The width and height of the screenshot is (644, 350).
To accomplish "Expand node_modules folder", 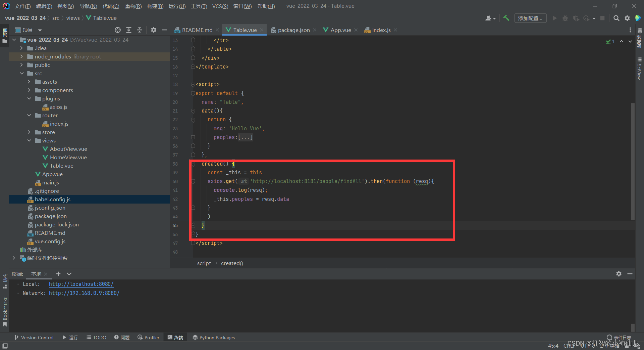I will pyautogui.click(x=21, y=56).
